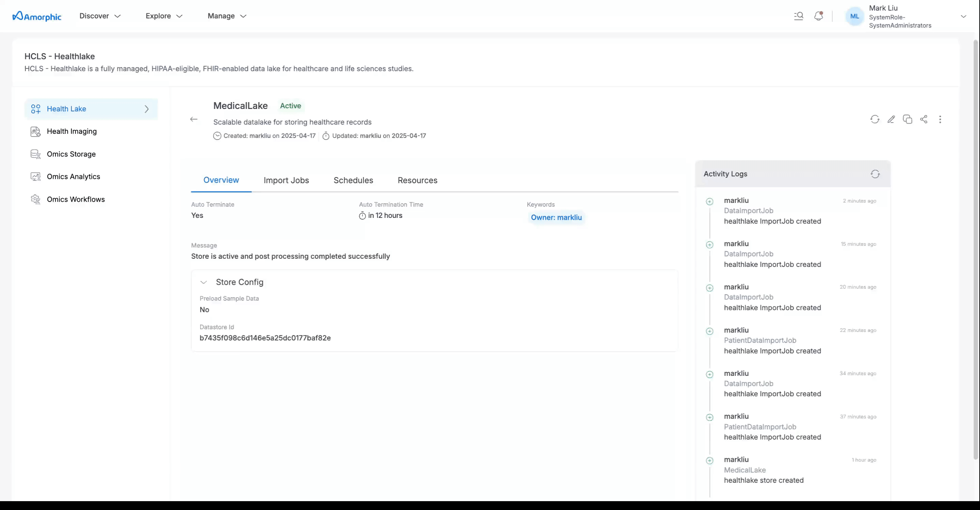Click the 22 minutes ago log plus icon

709,331
